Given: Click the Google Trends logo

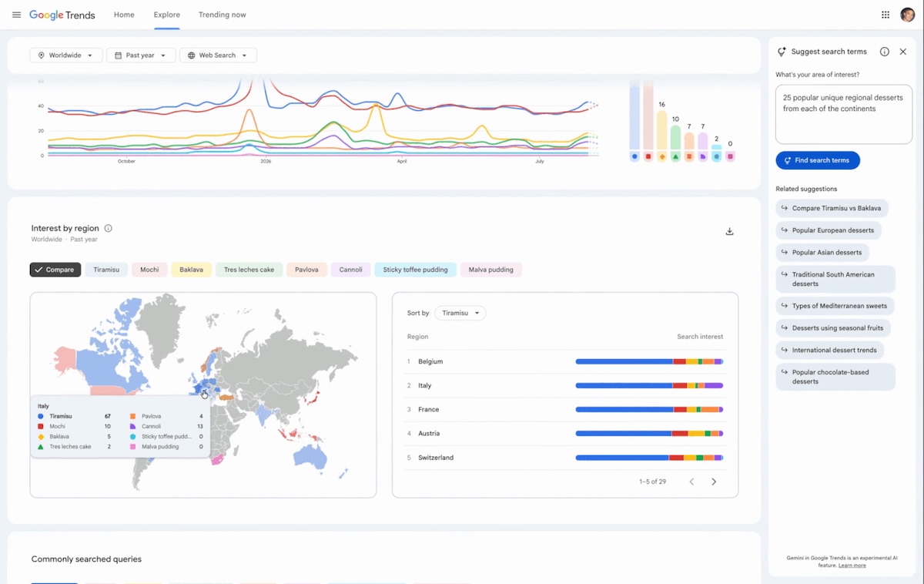Looking at the screenshot, I should coord(62,15).
